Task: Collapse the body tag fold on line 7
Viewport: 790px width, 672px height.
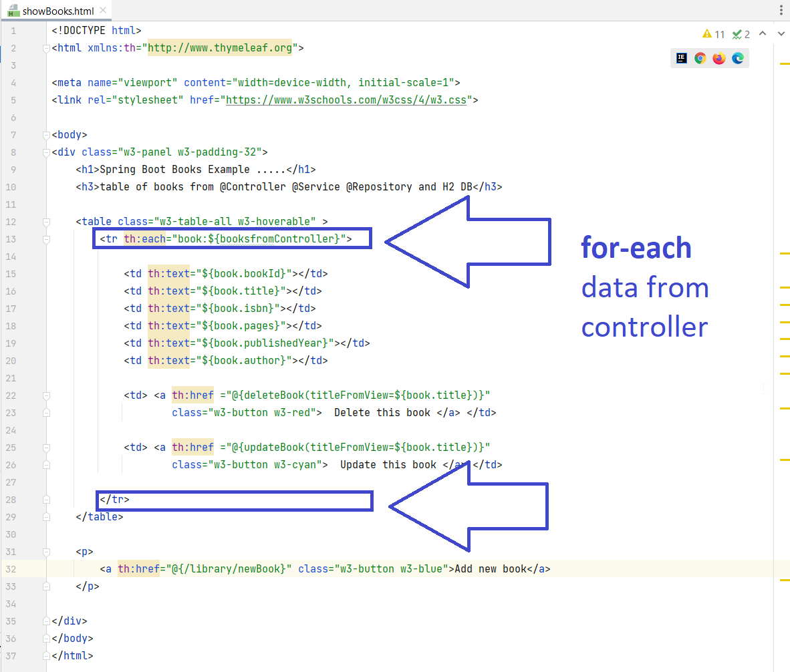Action: pyautogui.click(x=46, y=135)
